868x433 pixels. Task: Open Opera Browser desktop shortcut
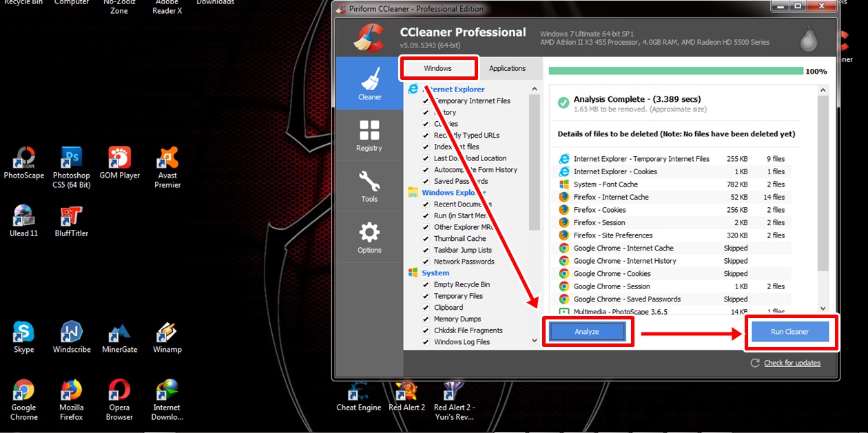click(x=119, y=399)
